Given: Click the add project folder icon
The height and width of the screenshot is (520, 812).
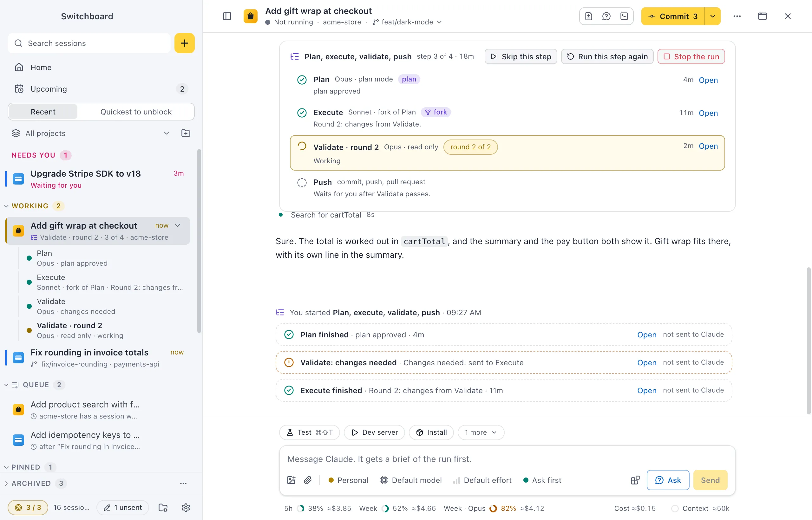Looking at the screenshot, I should 186,133.
